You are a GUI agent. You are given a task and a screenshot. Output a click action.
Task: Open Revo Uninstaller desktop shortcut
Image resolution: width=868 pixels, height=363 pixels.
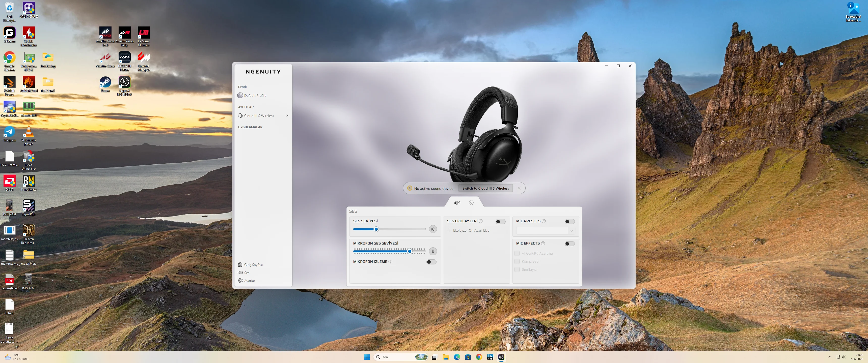[x=29, y=160]
